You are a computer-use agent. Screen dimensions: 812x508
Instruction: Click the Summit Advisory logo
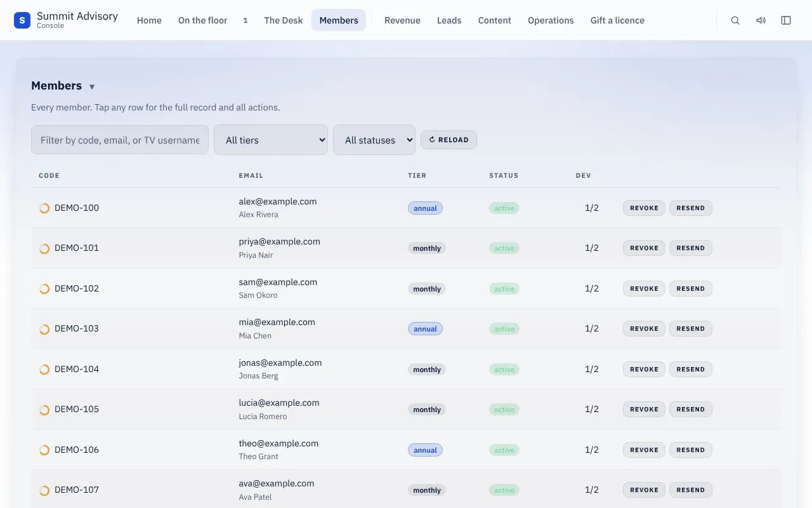click(22, 20)
